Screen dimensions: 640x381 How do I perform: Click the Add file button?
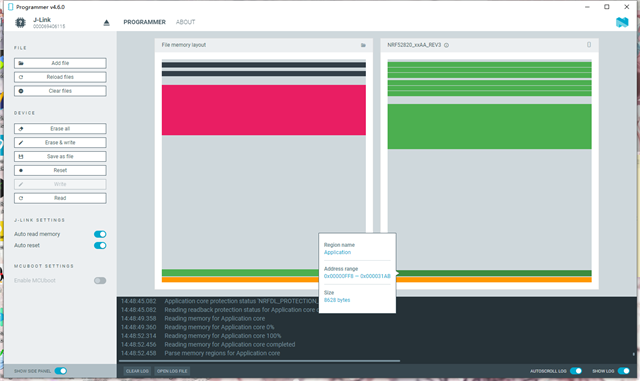60,63
